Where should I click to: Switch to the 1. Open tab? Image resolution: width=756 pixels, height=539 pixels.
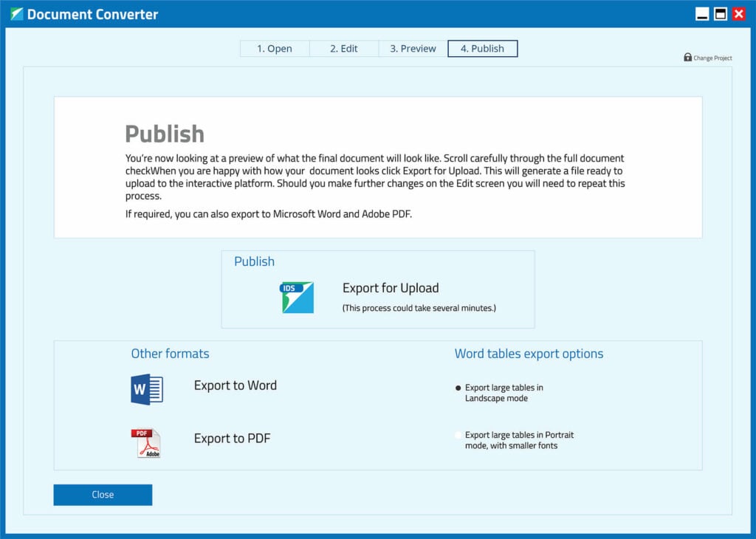coord(274,48)
